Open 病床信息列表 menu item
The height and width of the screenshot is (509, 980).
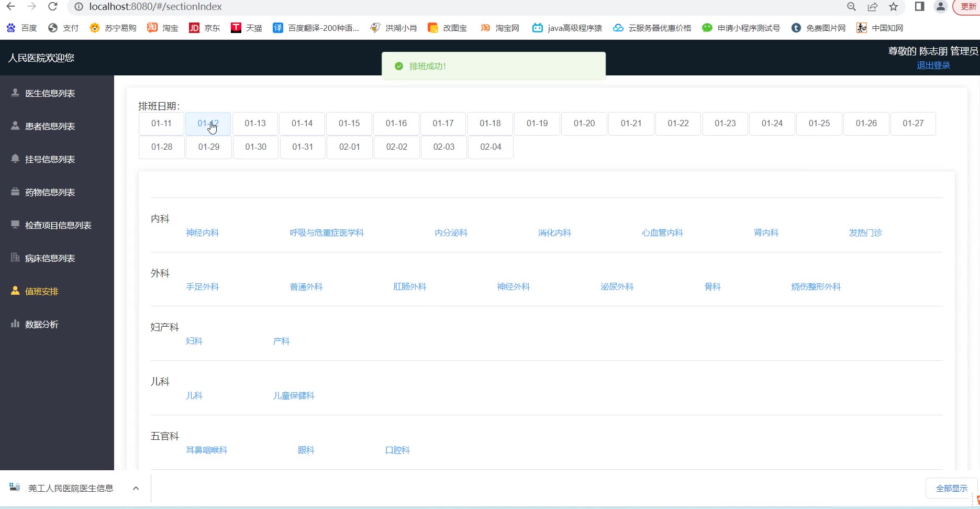coord(50,258)
